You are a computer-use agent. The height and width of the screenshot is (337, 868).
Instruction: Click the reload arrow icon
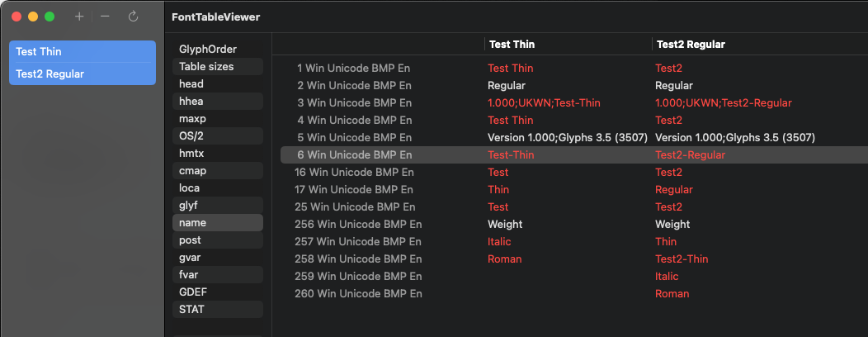(x=133, y=17)
